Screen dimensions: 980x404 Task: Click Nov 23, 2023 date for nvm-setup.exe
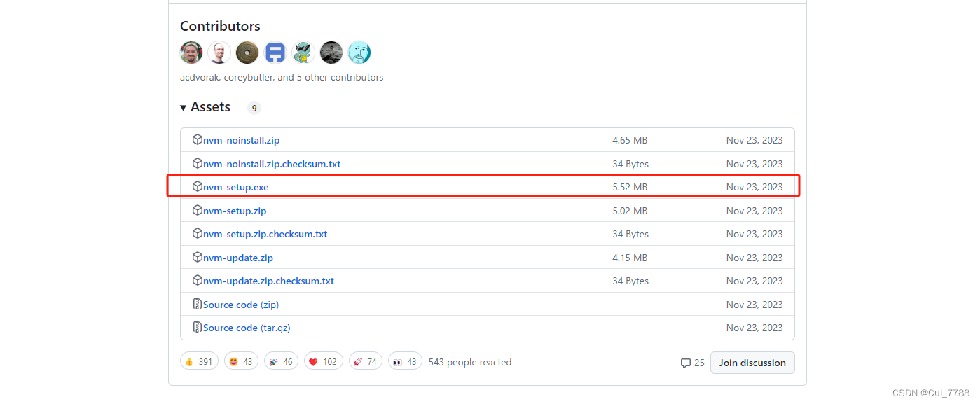(754, 187)
